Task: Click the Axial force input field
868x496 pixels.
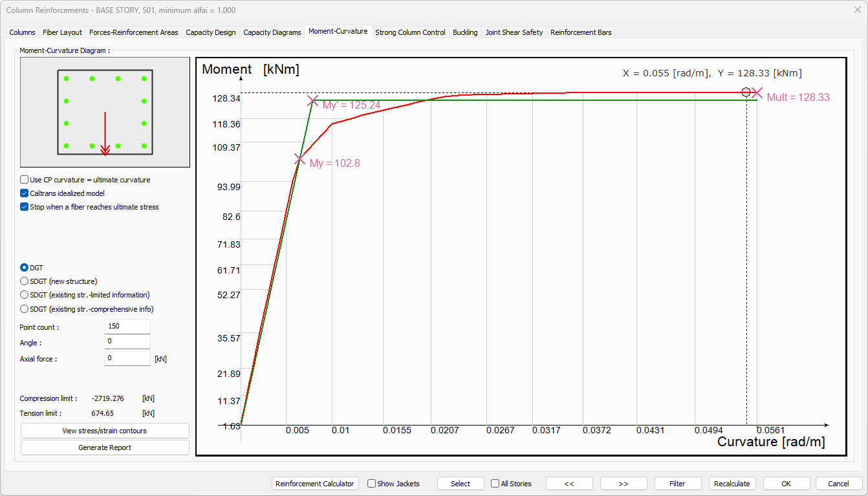Action: 127,358
